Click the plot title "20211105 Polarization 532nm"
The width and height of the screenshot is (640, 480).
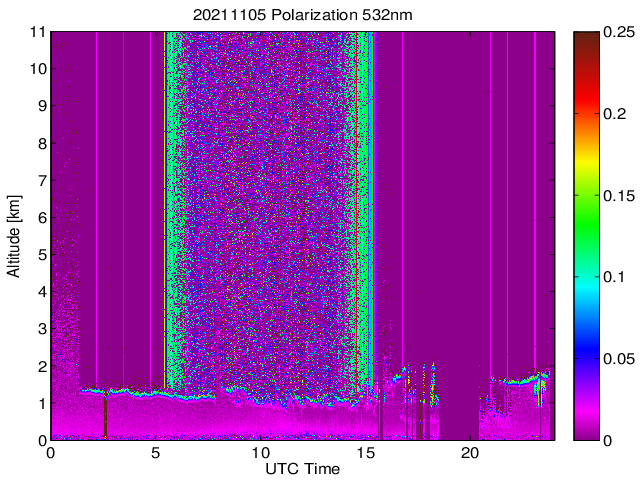302,15
